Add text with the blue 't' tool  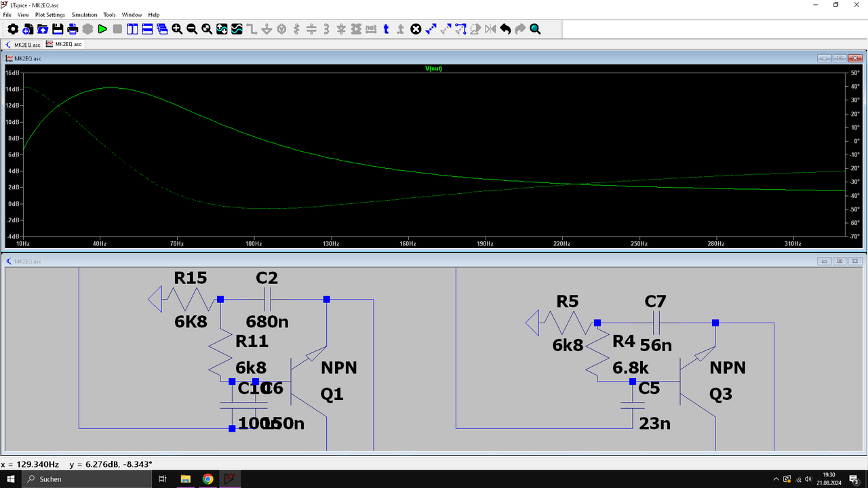(386, 29)
